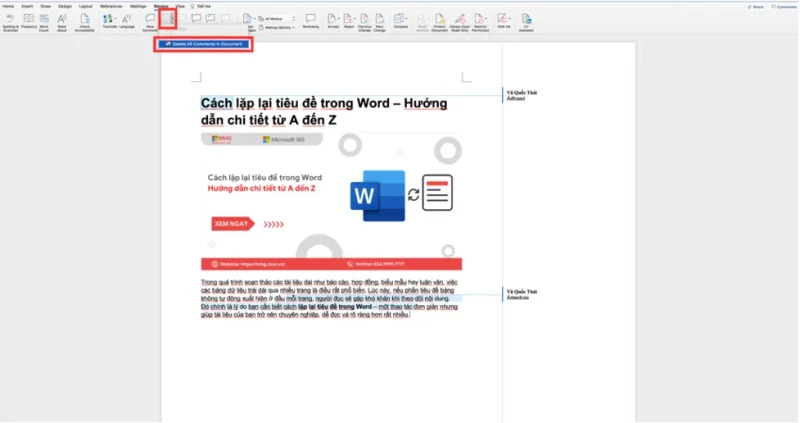Click the Tell me search box

coord(201,6)
